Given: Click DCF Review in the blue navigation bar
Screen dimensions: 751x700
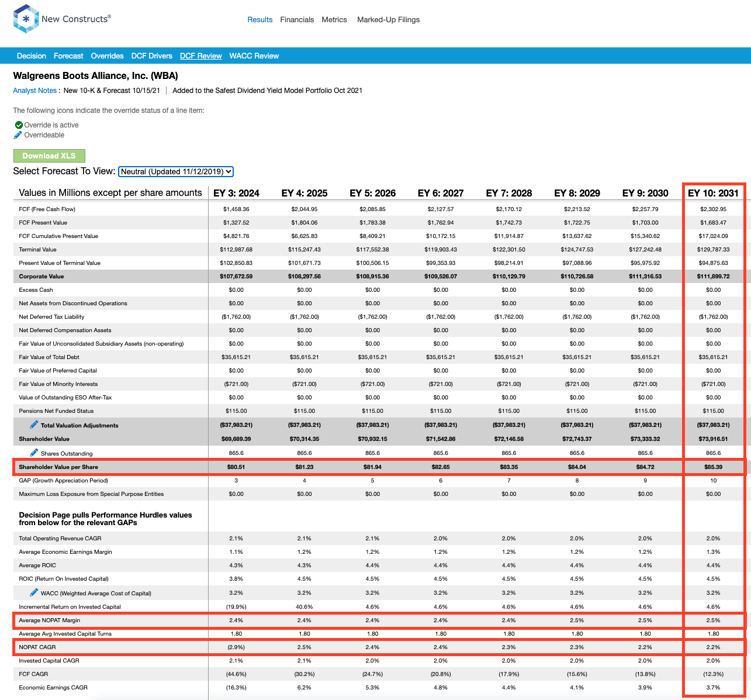Looking at the screenshot, I should coord(201,56).
